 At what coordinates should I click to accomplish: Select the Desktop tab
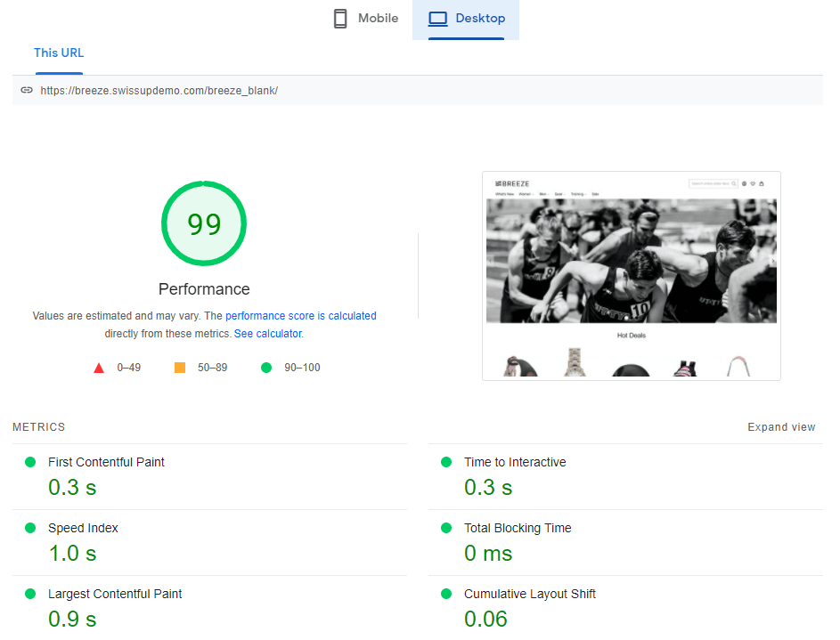[466, 19]
